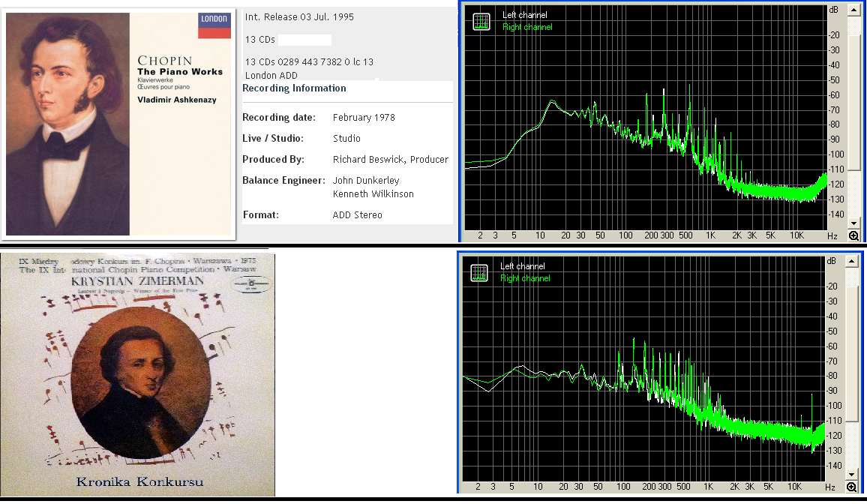This screenshot has height=504, width=867.
Task: Select the "Right channel" legend in the top graph
Action: pyautogui.click(x=527, y=27)
